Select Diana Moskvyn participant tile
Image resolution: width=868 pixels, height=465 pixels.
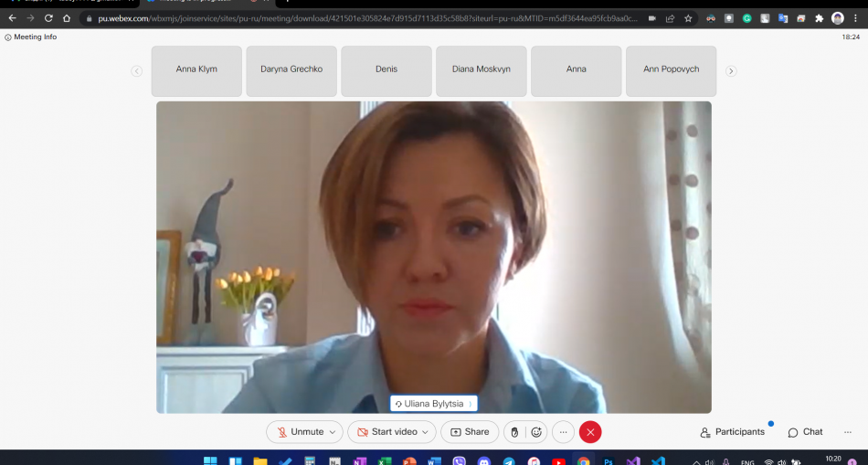481,70
